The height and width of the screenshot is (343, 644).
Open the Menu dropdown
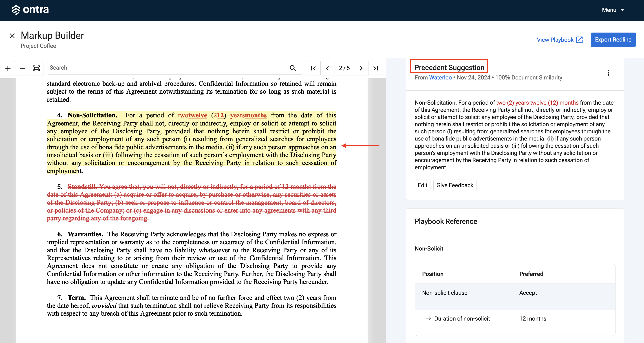(x=613, y=10)
